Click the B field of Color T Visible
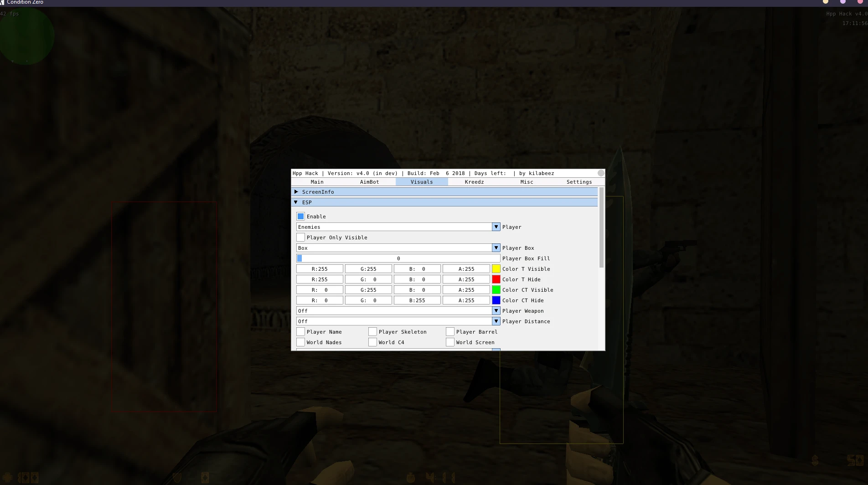This screenshot has height=485, width=868. point(417,269)
